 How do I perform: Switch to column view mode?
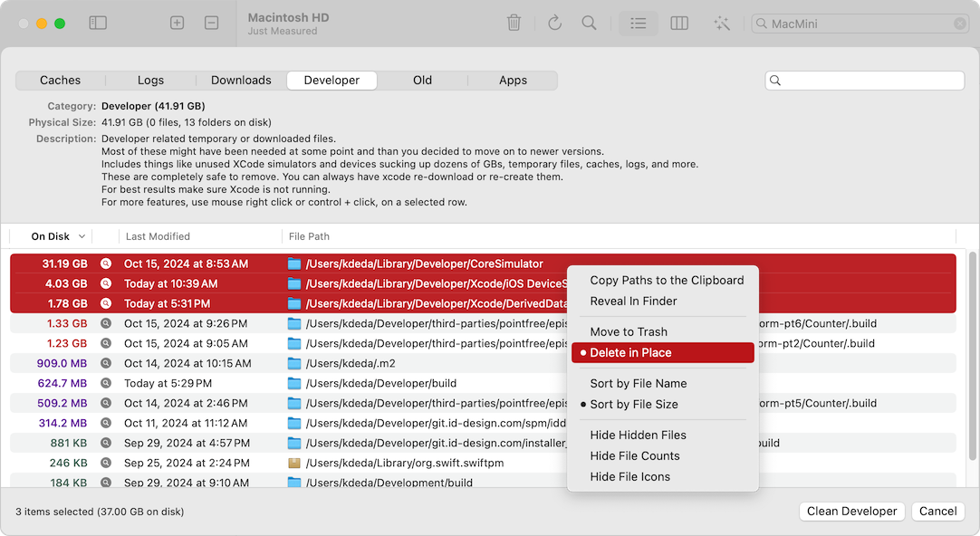click(679, 24)
